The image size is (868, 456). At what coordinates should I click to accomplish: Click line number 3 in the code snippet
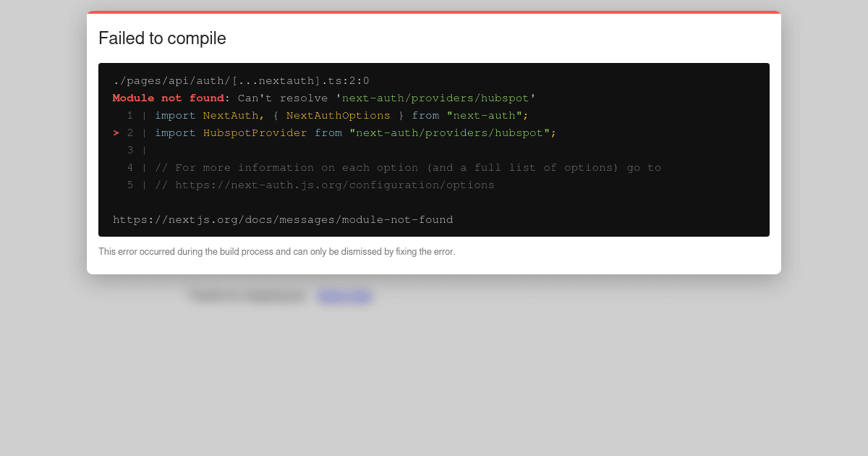point(130,150)
